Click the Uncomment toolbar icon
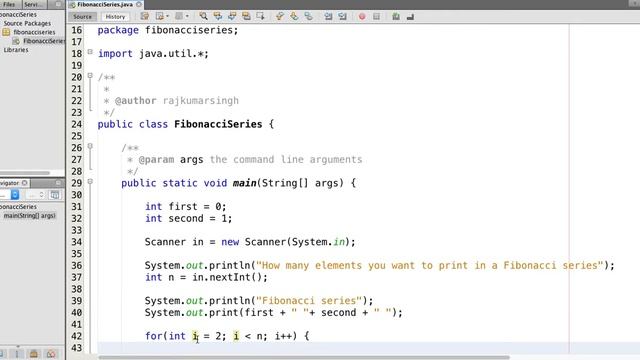The width and height of the screenshot is (640, 360). coord(410,16)
